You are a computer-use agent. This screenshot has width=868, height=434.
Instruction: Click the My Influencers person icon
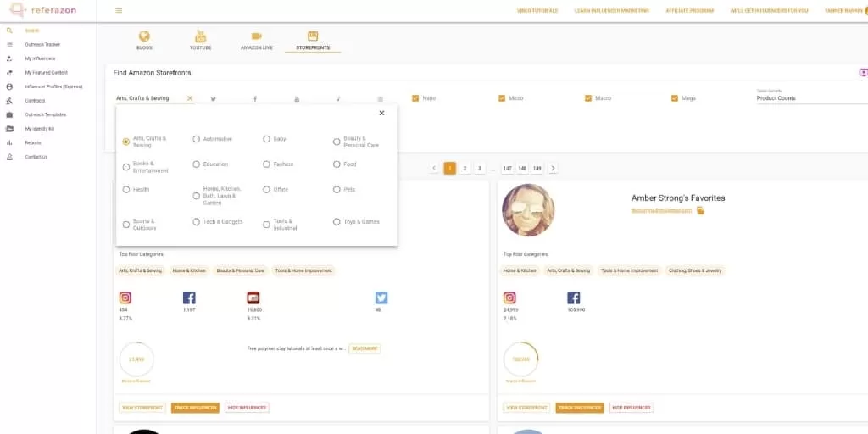[x=9, y=58]
